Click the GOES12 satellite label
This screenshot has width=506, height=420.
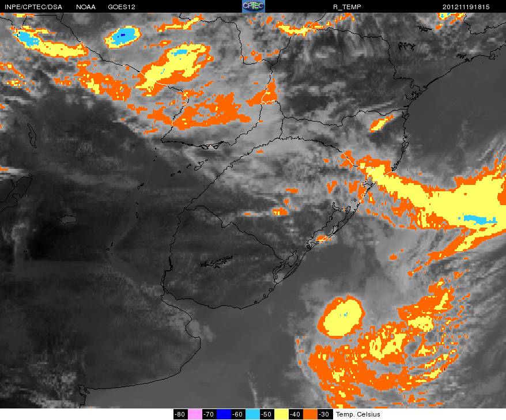[x=122, y=7]
